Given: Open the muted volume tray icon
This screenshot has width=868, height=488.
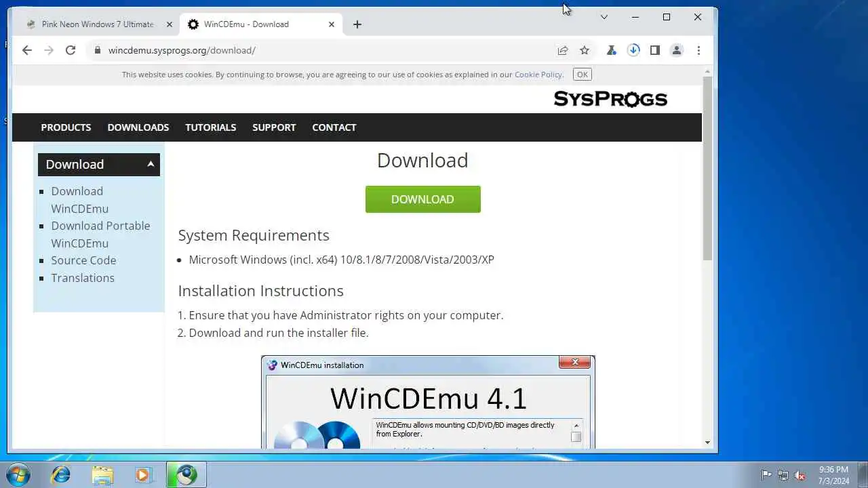Looking at the screenshot, I should point(800,475).
